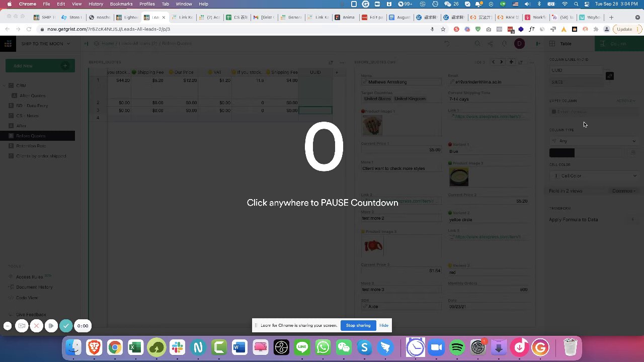
Task: Open After Quotes page
Action: click(x=33, y=96)
